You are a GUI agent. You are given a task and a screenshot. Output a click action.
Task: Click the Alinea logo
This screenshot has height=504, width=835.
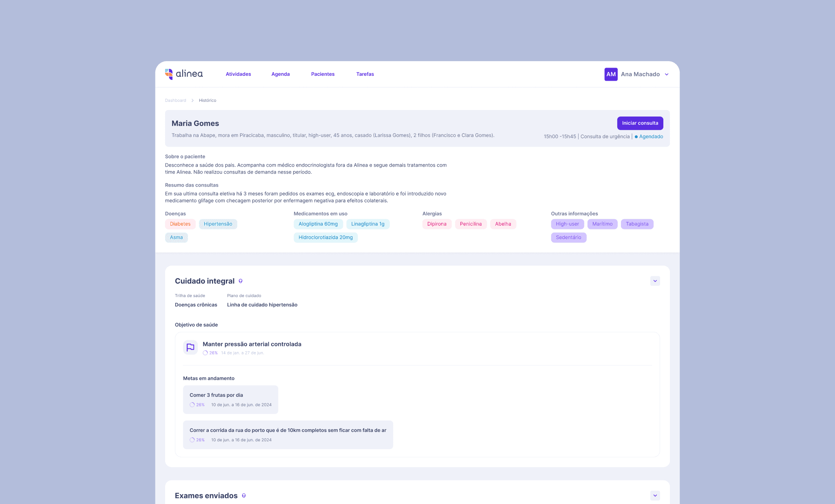(x=184, y=74)
